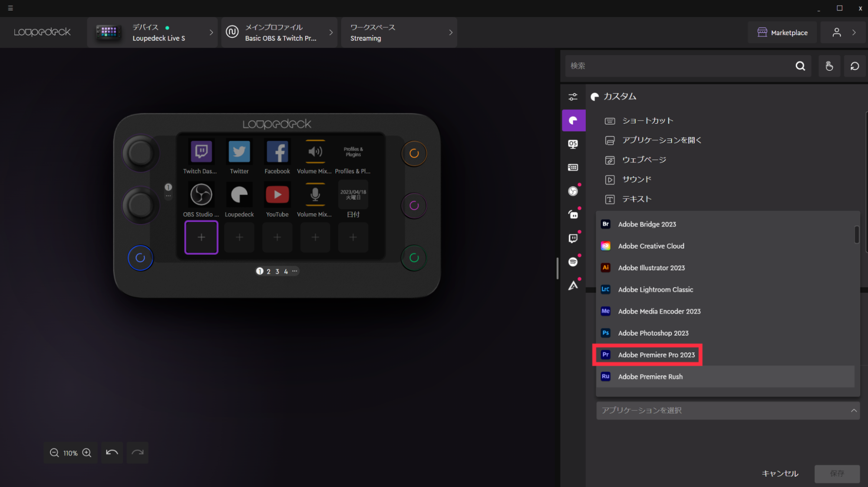The width and height of the screenshot is (868, 487).
Task: Open the Streamlabs plugin sidebar icon
Action: tap(573, 214)
